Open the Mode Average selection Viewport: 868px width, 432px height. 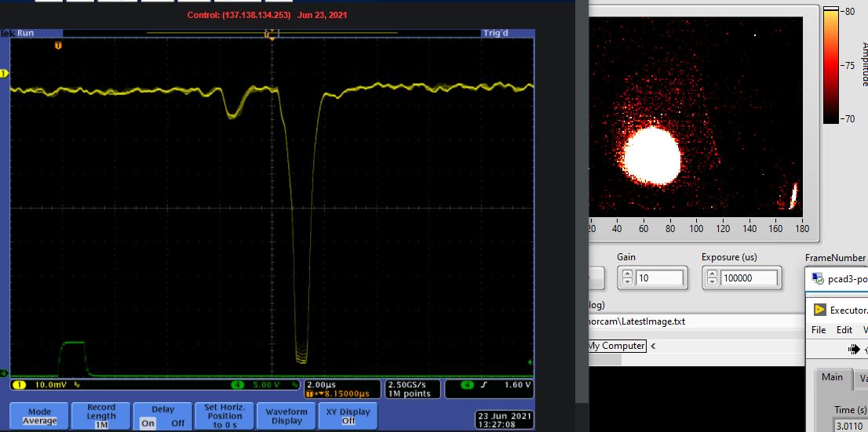click(x=39, y=416)
